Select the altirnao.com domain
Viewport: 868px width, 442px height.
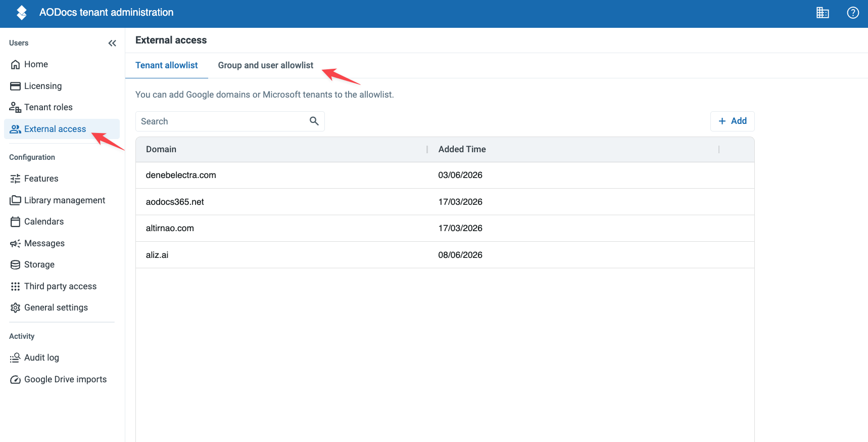tap(170, 228)
